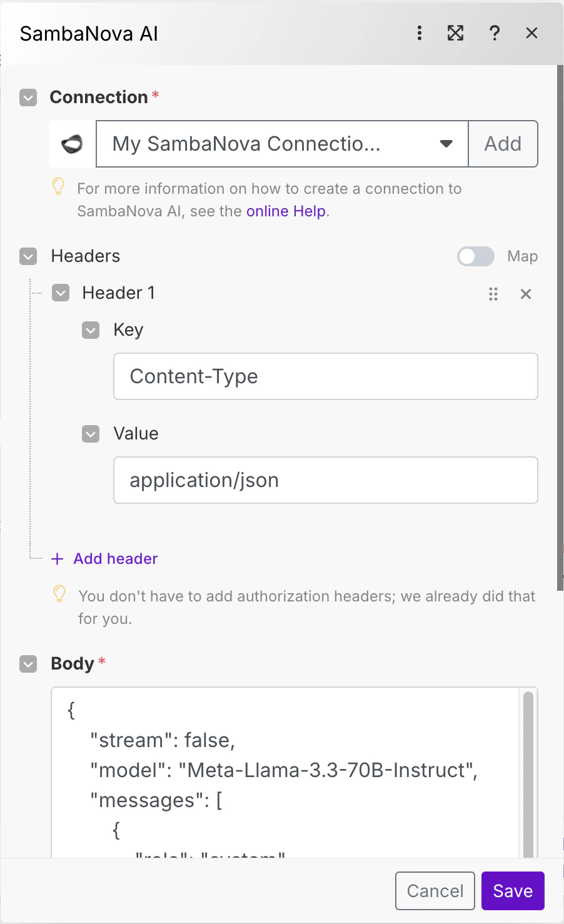Open the help documentation icon
This screenshot has height=924, width=564.
[x=495, y=33]
